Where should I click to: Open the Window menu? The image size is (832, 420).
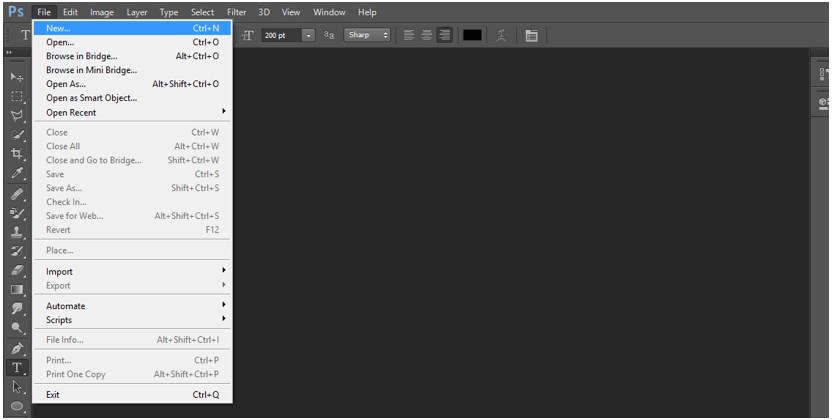point(329,12)
